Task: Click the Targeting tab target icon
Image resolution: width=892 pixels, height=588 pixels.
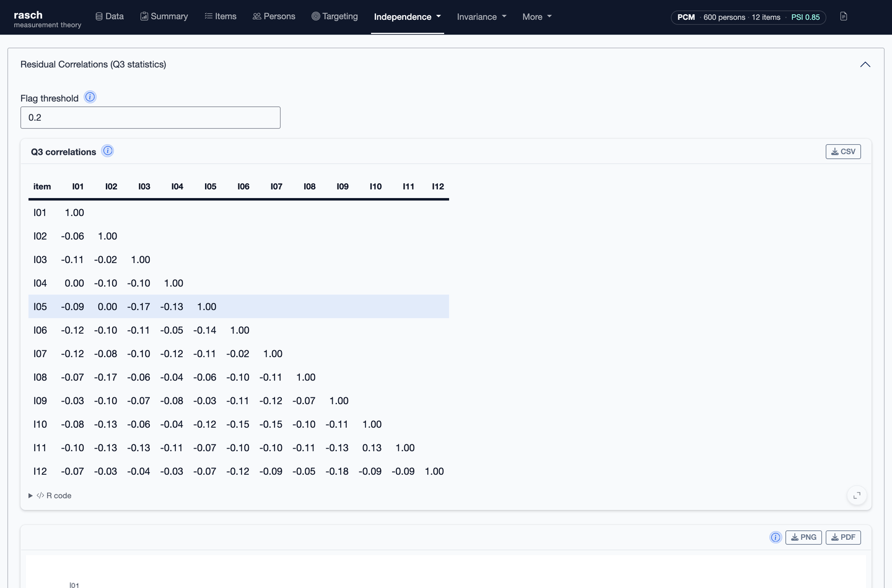Action: point(316,17)
